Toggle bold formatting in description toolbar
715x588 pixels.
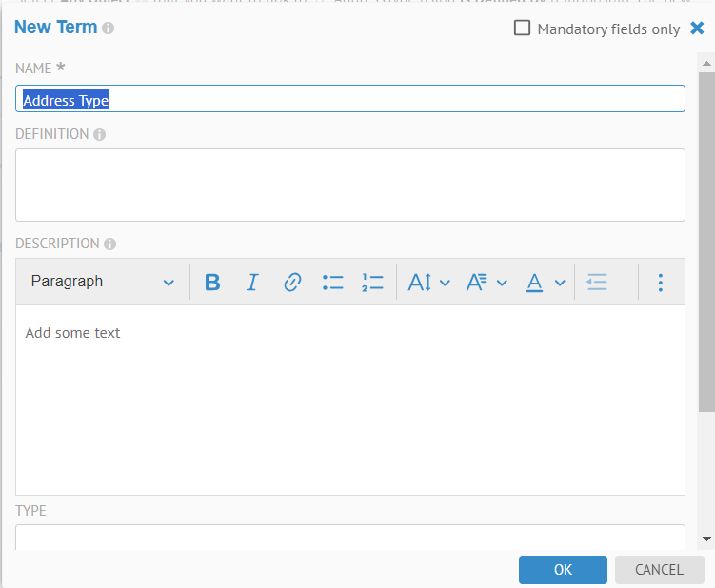212,283
